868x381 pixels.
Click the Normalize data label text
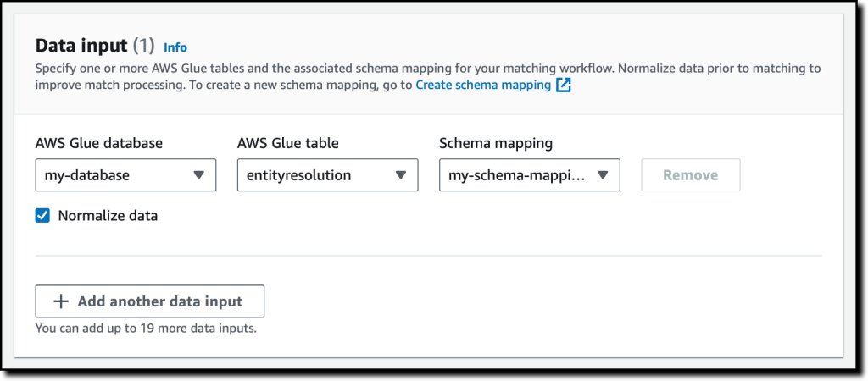click(108, 216)
